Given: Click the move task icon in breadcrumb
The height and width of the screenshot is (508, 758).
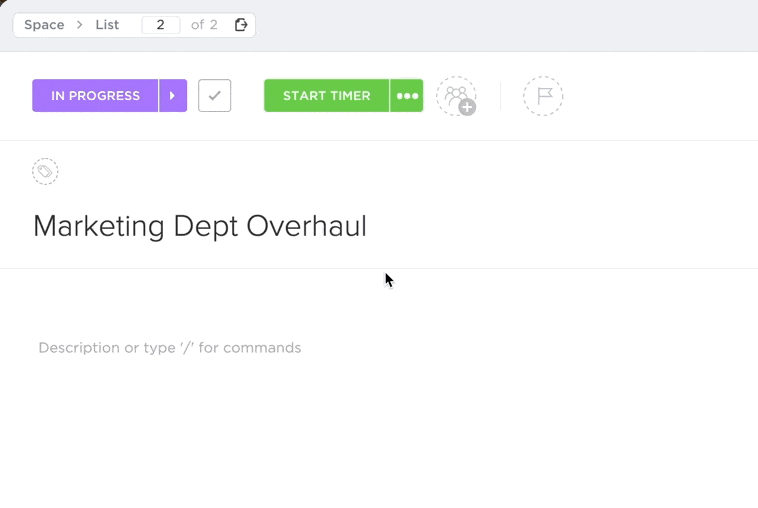Looking at the screenshot, I should coord(241,25).
